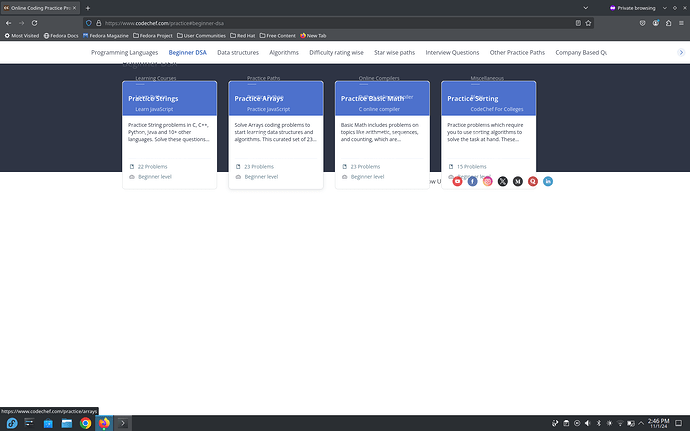The width and height of the screenshot is (690, 431).
Task: Open the Pocket save icon
Action: (x=642, y=23)
